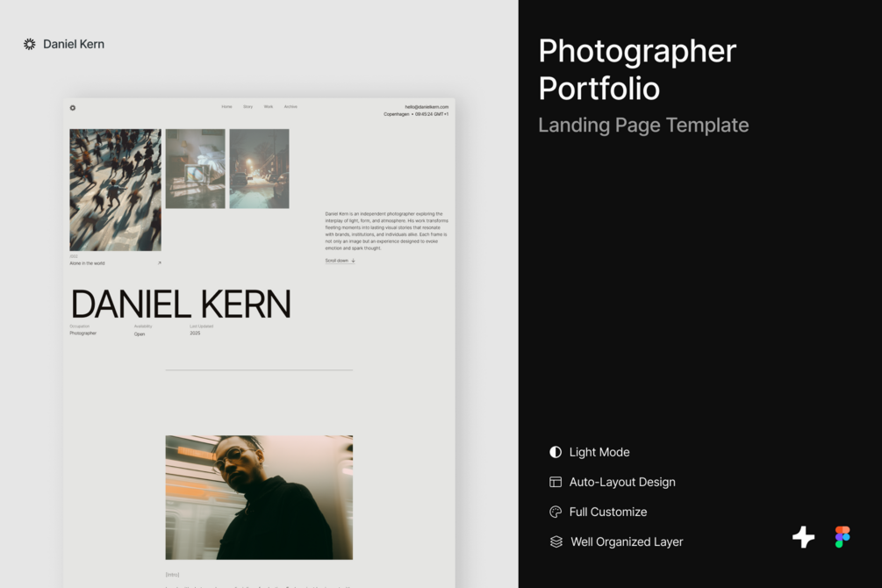Click the Open availability value

[140, 334]
